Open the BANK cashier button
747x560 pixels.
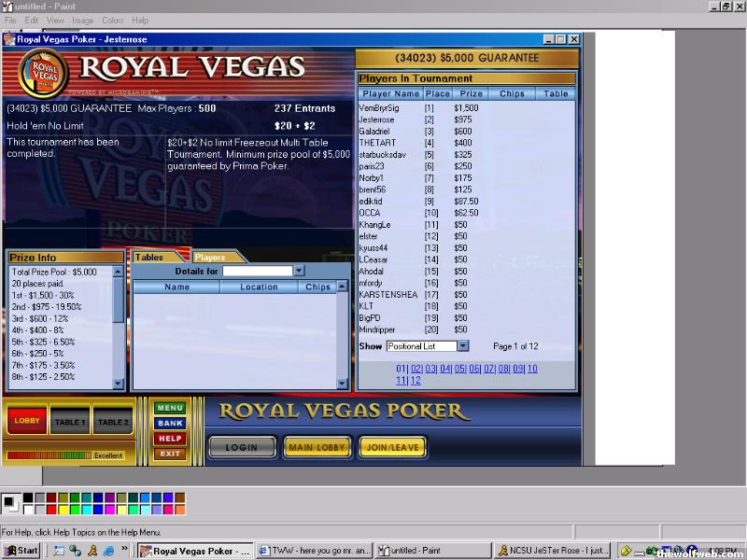coord(170,424)
